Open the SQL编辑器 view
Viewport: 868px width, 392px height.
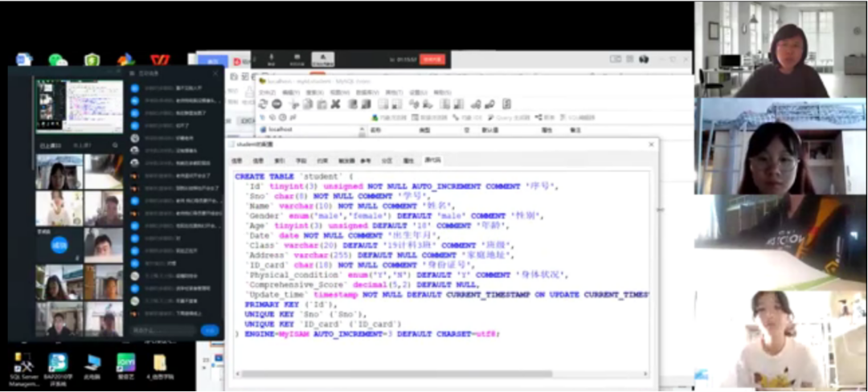[577, 118]
